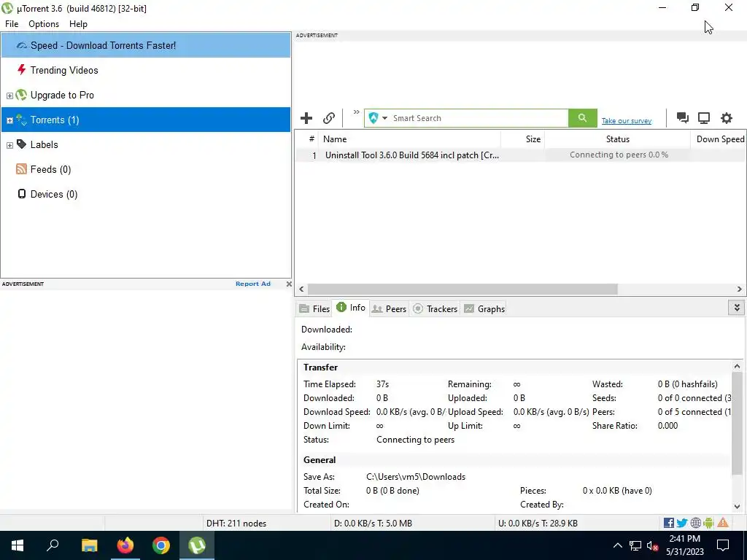Click the Twitter icon in status bar
Screen dimensions: 747x560
(682, 523)
